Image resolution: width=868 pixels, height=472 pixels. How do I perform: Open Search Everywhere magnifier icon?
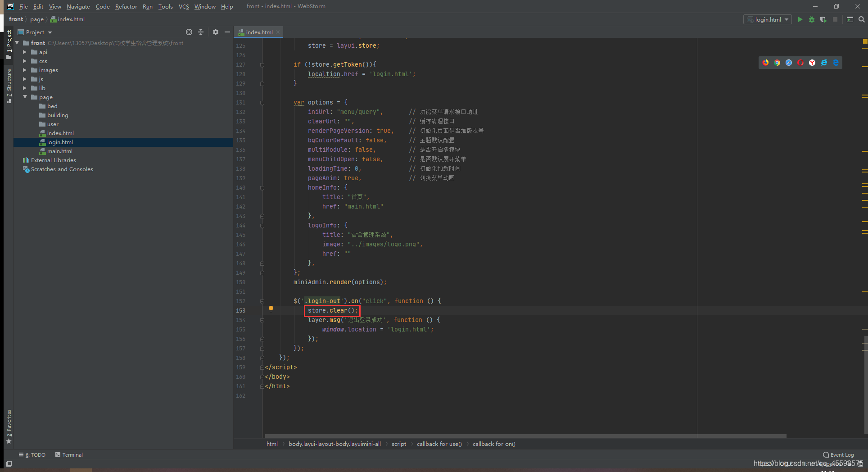tap(861, 19)
